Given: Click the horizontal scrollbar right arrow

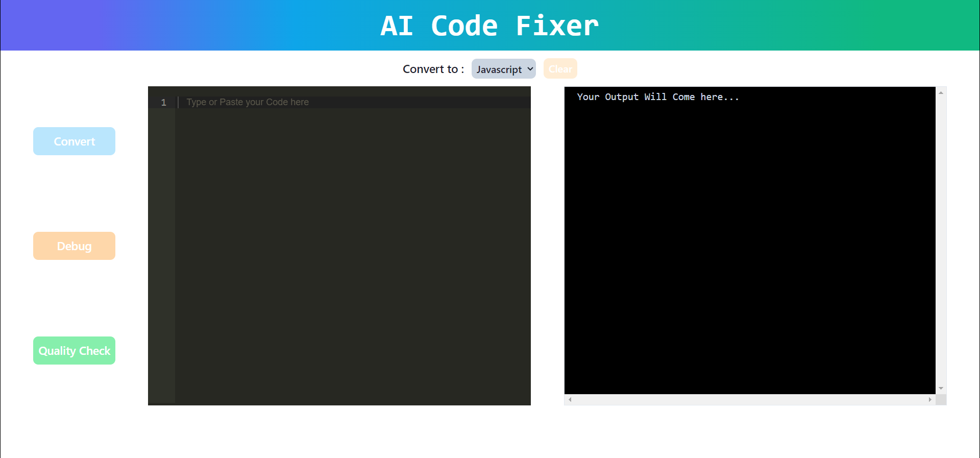Looking at the screenshot, I should tap(930, 399).
